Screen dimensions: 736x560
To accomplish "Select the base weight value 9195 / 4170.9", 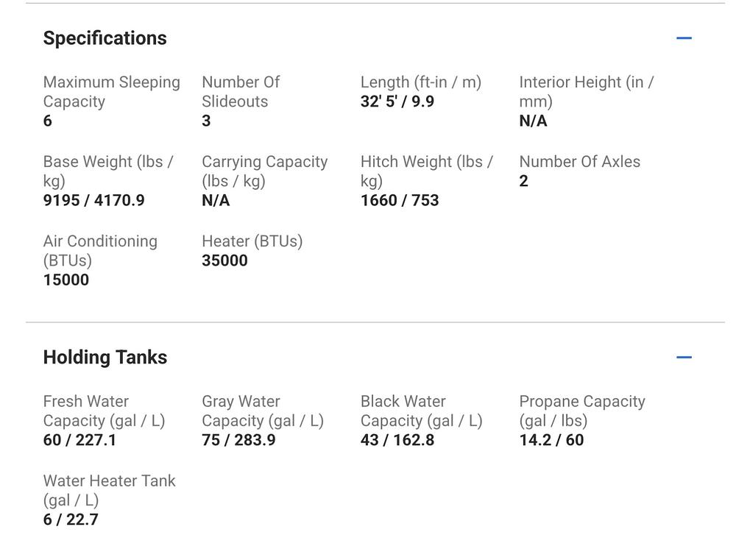I will [94, 200].
